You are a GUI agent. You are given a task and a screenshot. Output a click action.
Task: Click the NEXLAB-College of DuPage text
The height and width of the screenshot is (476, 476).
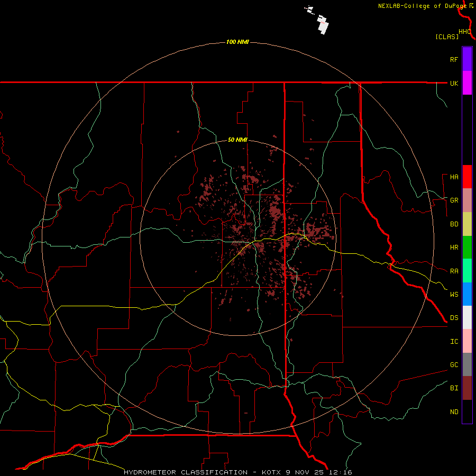tap(422, 6)
